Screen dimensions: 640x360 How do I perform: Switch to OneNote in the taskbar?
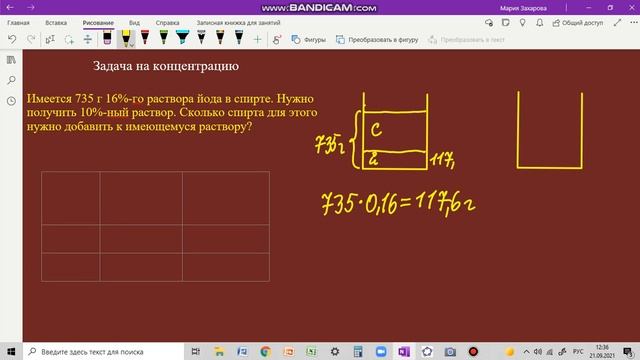point(404,351)
